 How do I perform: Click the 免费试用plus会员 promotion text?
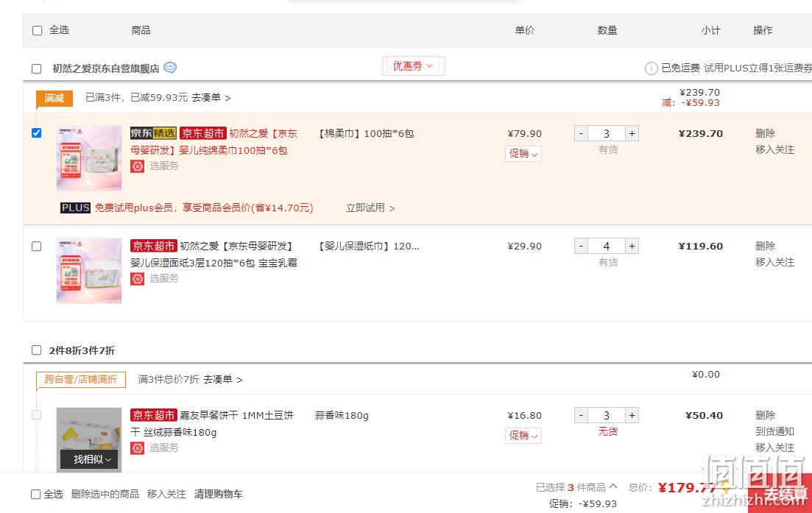(204, 208)
